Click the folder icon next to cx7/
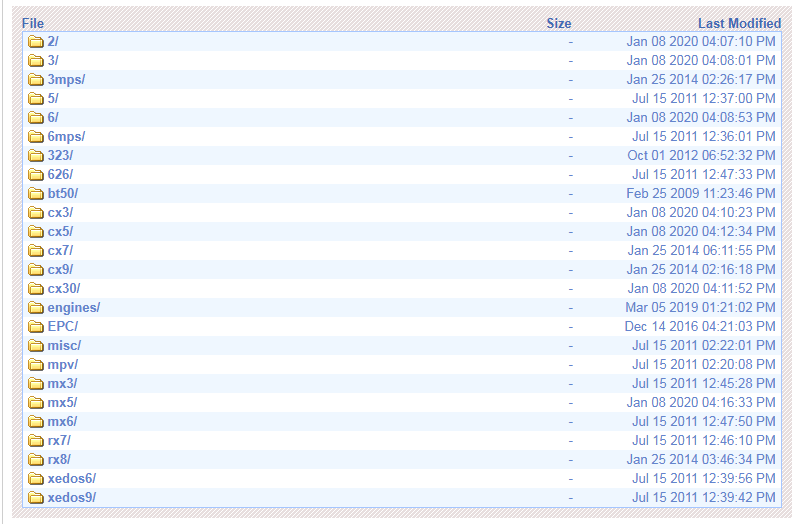Screen dimensions: 798x524 (36, 251)
